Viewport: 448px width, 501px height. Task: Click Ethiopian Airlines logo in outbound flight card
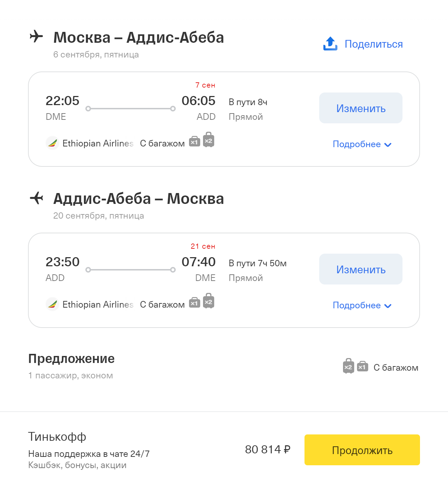click(52, 143)
